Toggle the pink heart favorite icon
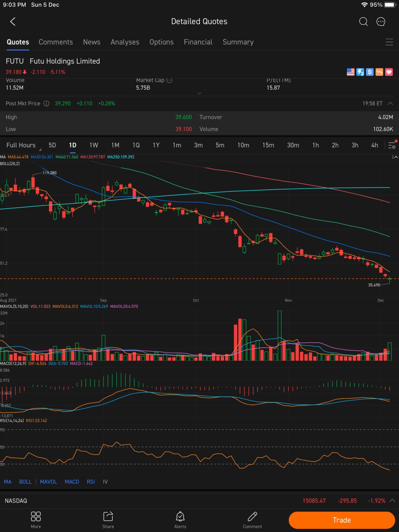The image size is (399, 532). point(389,72)
